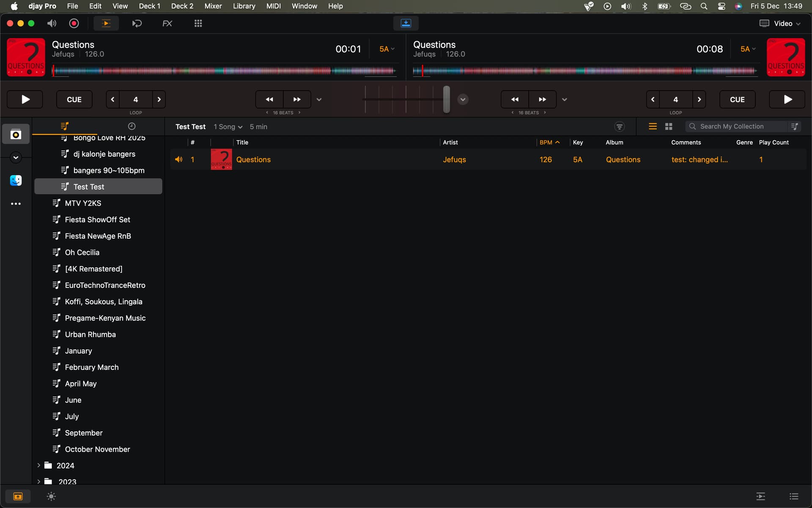Open the sampler grid icon
The width and height of the screenshot is (812, 508).
pyautogui.click(x=198, y=23)
